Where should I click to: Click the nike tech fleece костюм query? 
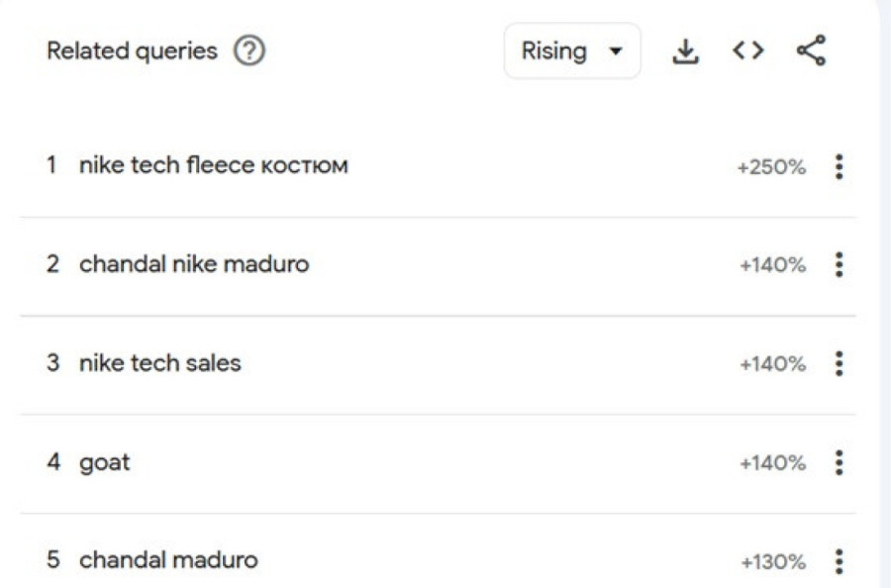tap(213, 166)
